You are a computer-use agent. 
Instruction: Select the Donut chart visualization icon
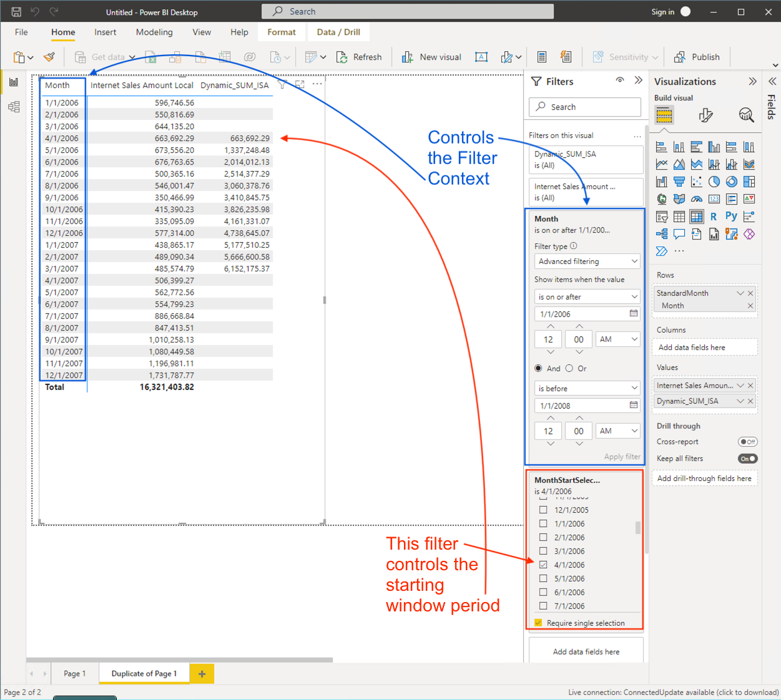[x=732, y=182]
